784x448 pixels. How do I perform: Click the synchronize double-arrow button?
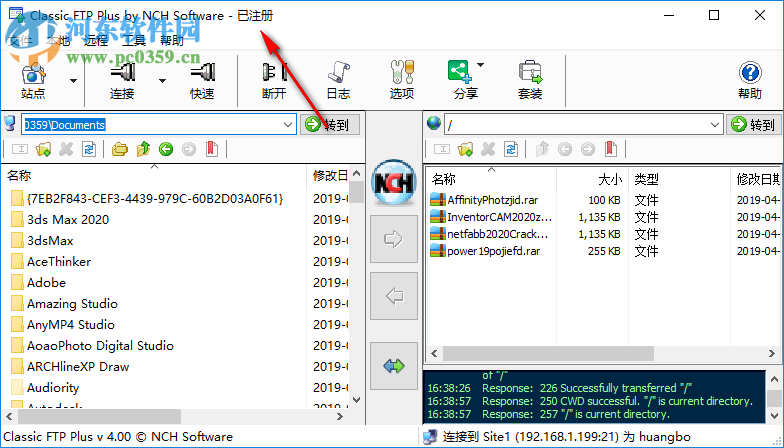394,366
